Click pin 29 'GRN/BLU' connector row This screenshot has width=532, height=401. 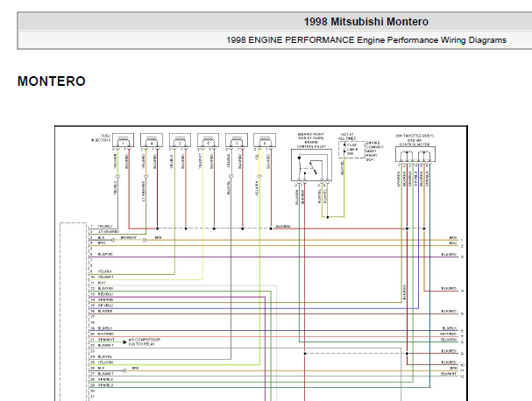click(x=102, y=385)
